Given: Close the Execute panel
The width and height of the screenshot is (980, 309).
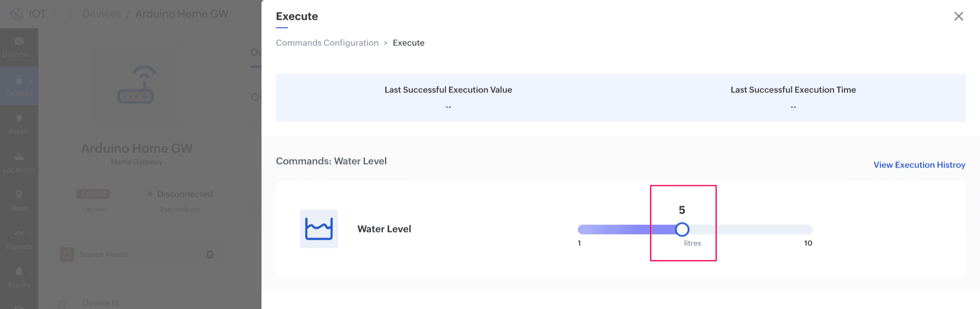Looking at the screenshot, I should (x=958, y=16).
